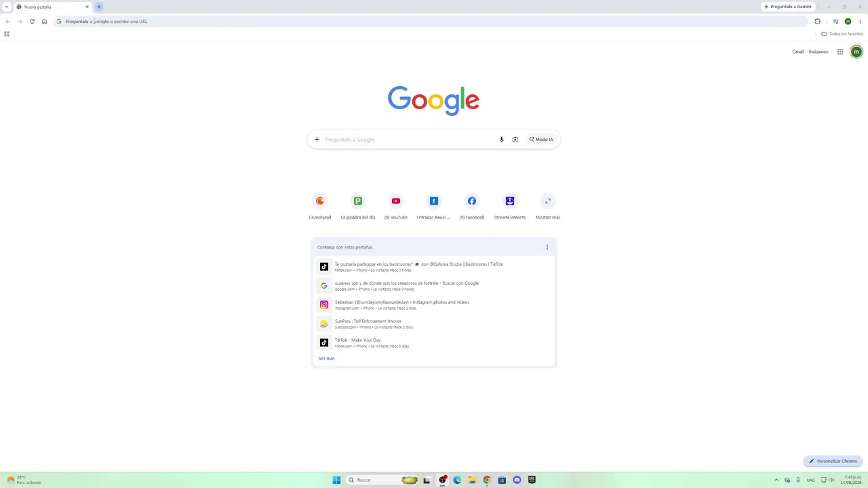Open Epic Games Launcher from the taskbar

pos(532,480)
